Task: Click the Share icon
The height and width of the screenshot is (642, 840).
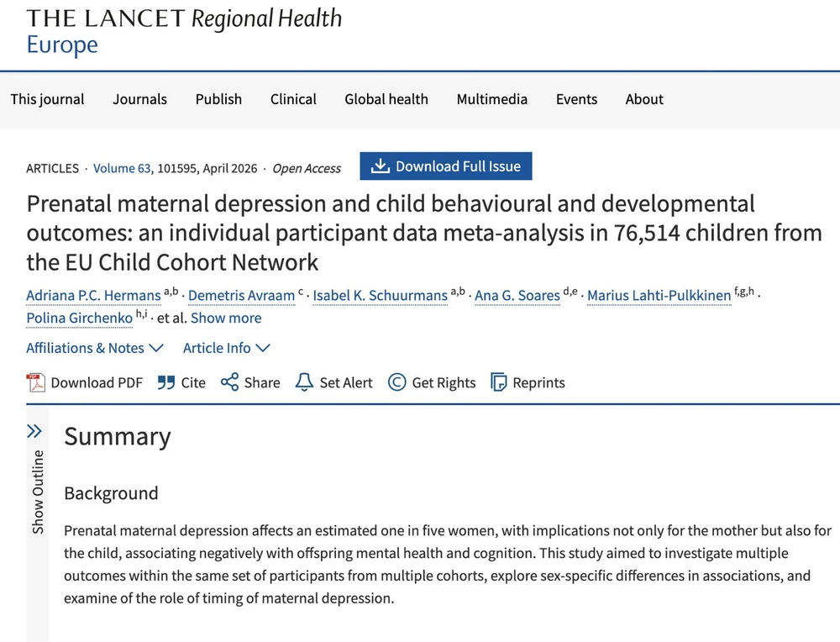Action: coord(229,382)
